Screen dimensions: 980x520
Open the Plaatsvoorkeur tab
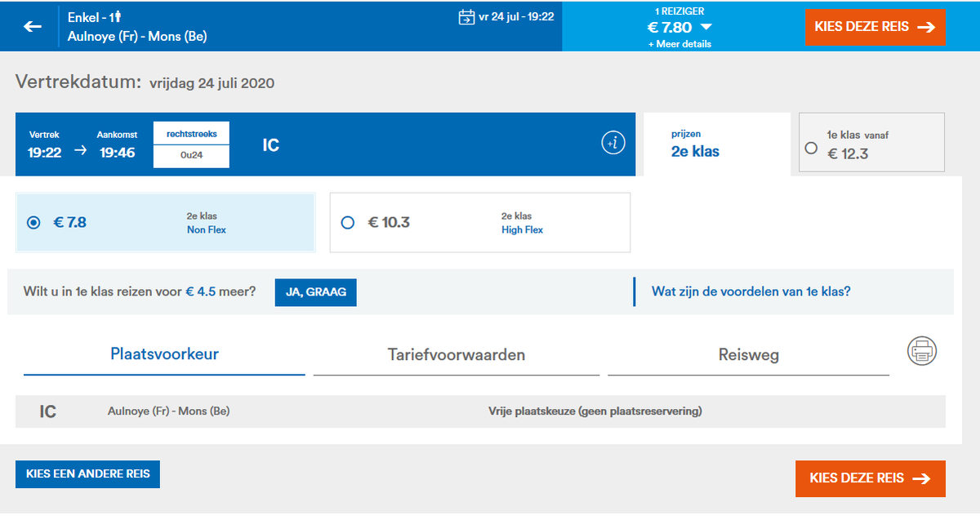[164, 355]
